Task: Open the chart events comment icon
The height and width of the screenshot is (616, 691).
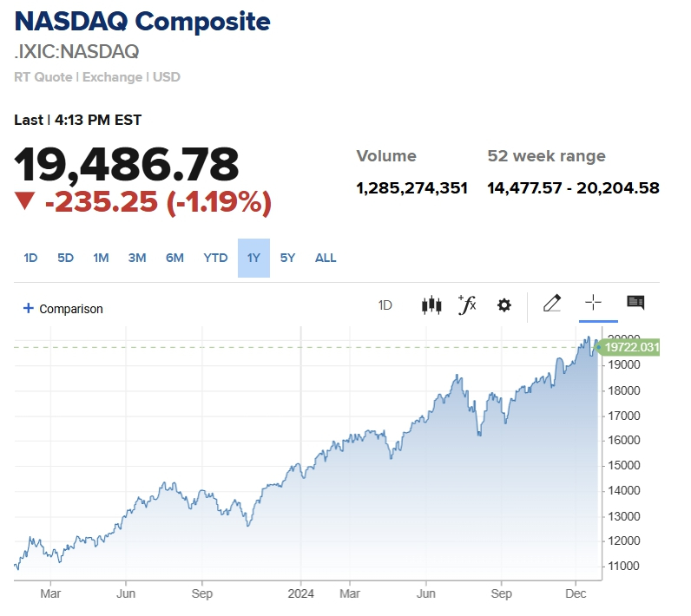Action: [x=635, y=303]
